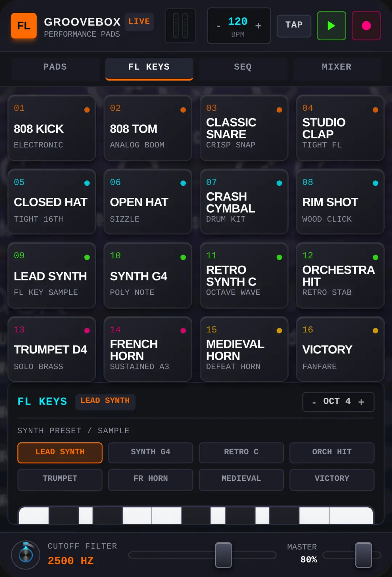Open the SEQ tab
Screen dimensions: 392x577
[x=243, y=67]
